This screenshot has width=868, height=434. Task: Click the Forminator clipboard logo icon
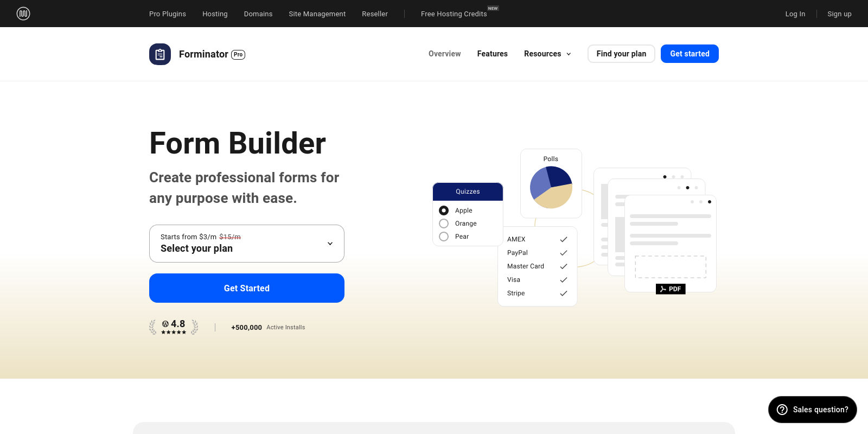pos(160,54)
